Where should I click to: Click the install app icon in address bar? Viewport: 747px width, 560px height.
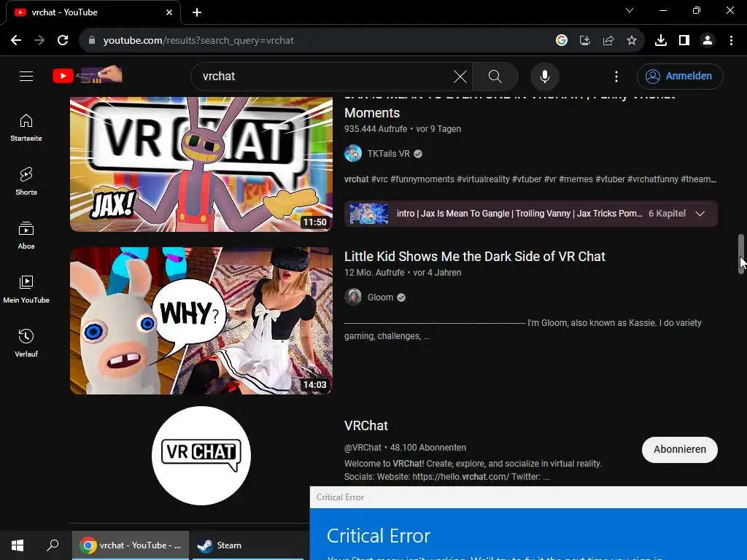(585, 41)
